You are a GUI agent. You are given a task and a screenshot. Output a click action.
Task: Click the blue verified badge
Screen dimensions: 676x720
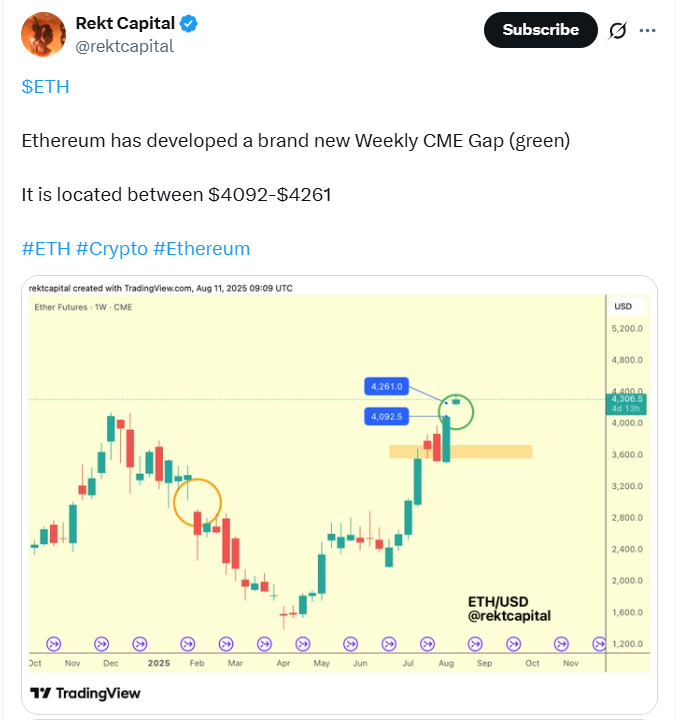[189, 23]
